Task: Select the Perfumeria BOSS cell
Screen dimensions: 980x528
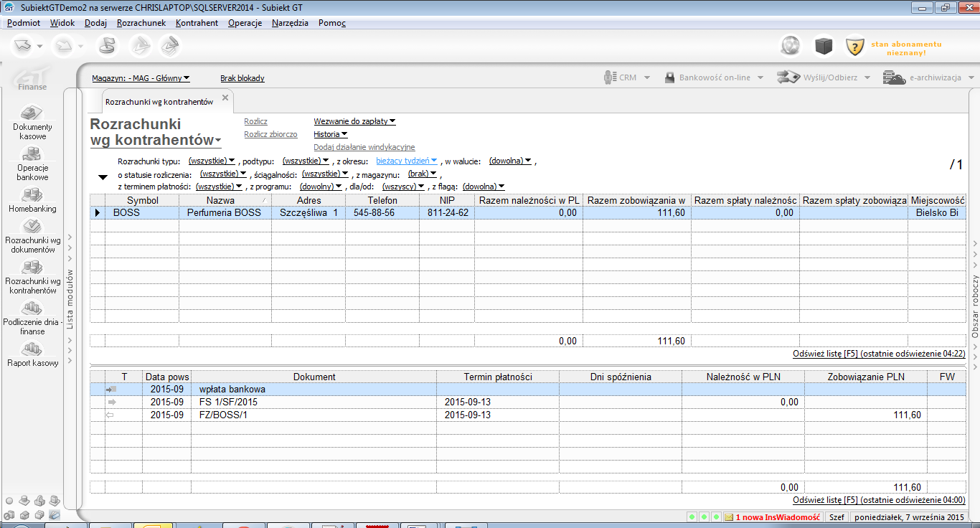Action: tap(225, 213)
